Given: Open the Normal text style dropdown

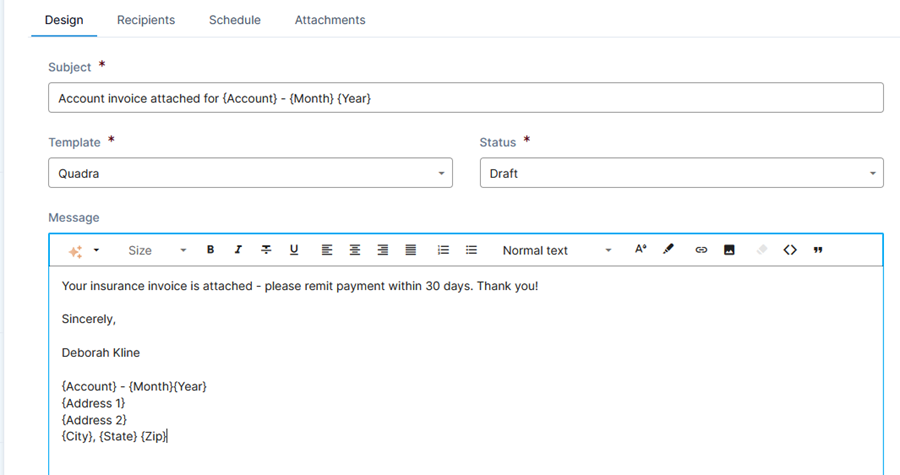Looking at the screenshot, I should [556, 250].
